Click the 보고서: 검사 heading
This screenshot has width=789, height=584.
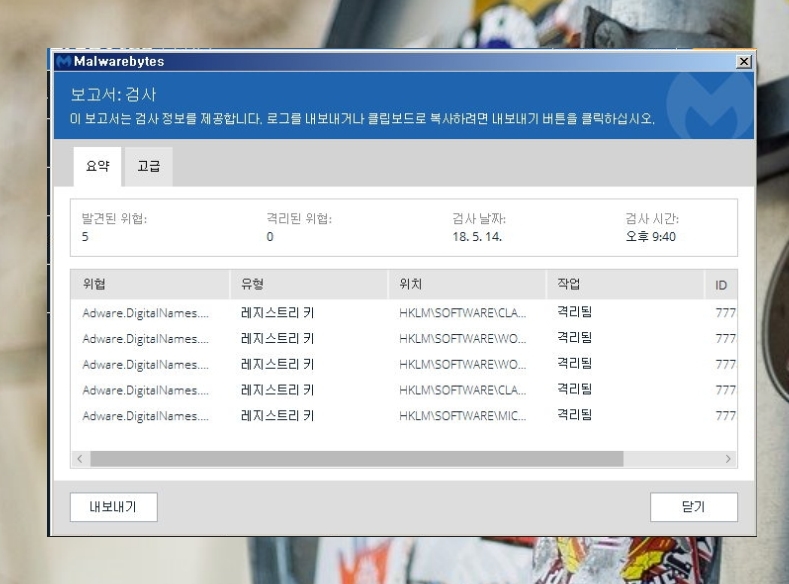click(113, 95)
